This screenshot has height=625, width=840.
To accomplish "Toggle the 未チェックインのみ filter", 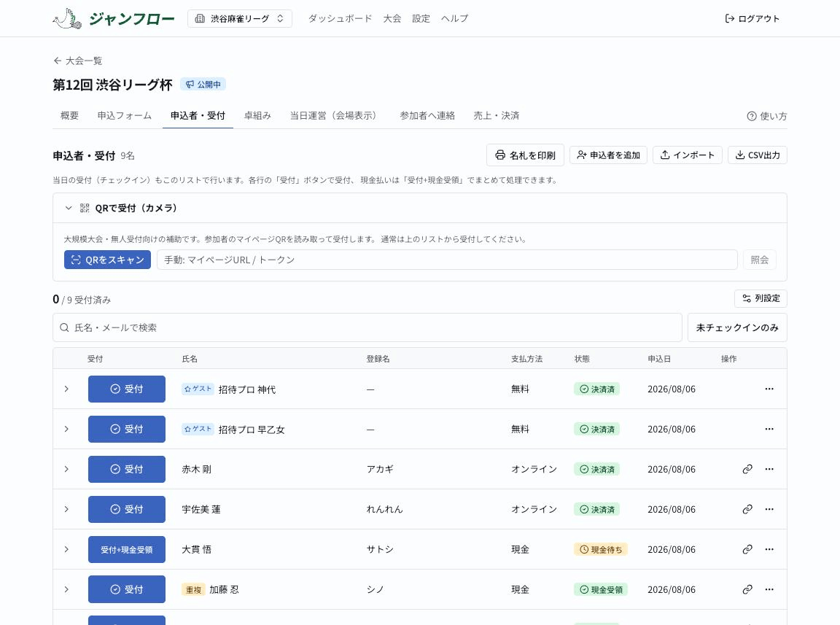I will 736,327.
